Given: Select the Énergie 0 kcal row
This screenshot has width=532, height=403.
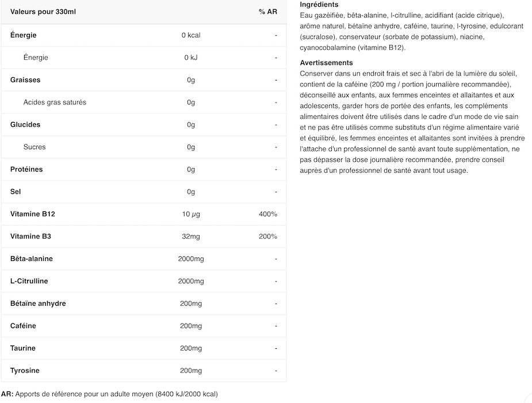Looking at the screenshot, I should [x=144, y=35].
